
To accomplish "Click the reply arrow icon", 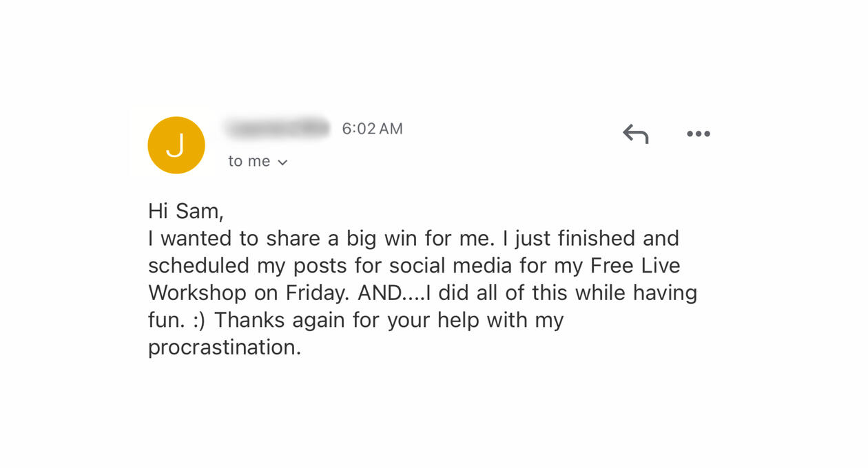I will click(635, 134).
